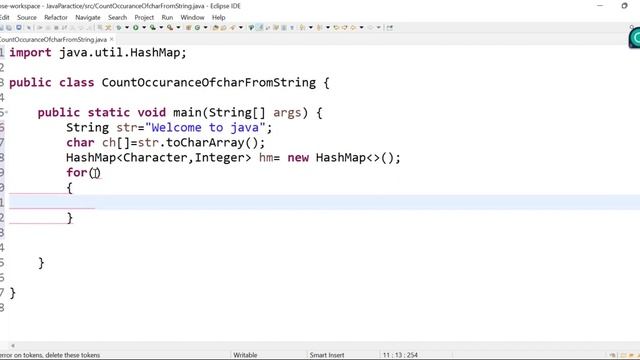Click the Resume debug toolbar icon

(40, 28)
